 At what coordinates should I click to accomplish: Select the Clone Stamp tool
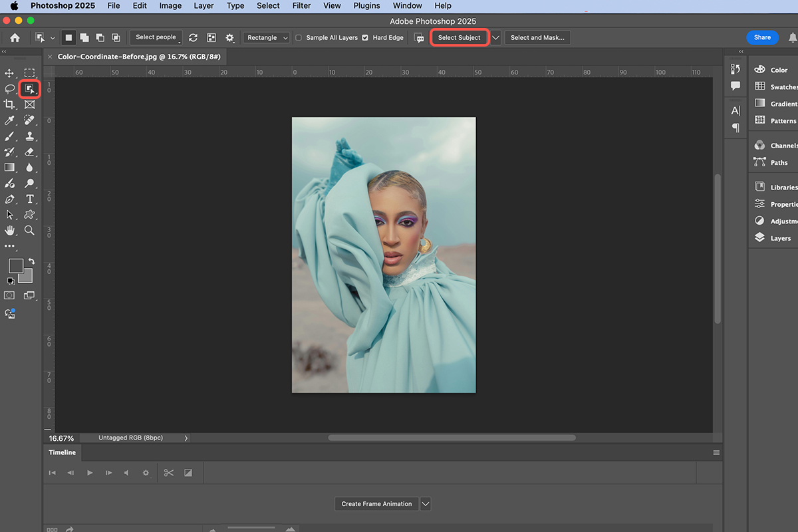tap(29, 136)
